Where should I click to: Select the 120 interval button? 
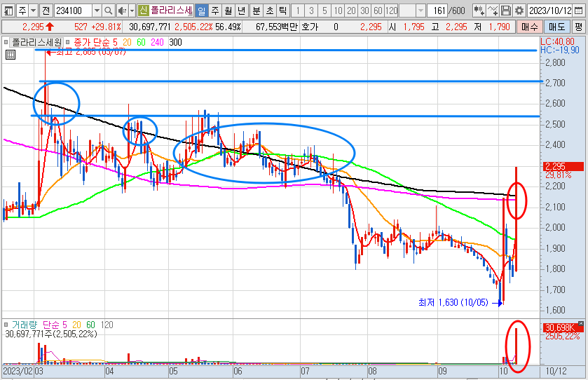pos(392,11)
